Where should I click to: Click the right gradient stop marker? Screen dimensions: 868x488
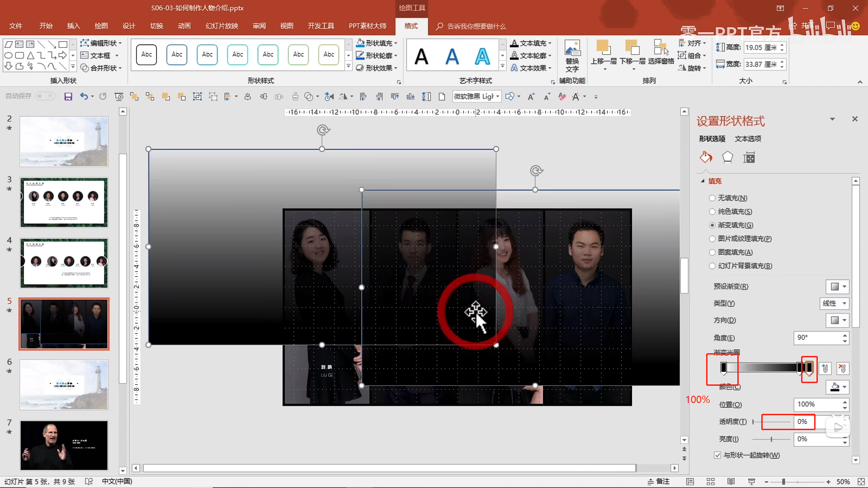coord(809,368)
